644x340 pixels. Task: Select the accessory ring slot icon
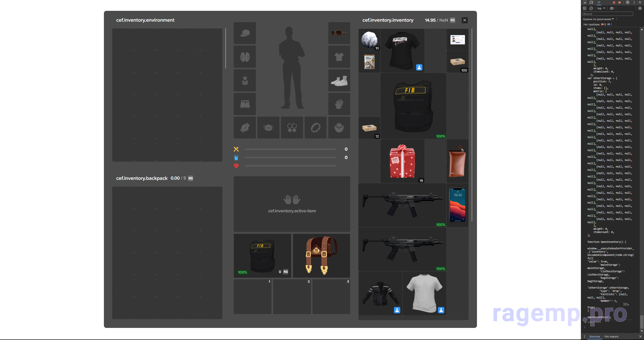pos(315,127)
